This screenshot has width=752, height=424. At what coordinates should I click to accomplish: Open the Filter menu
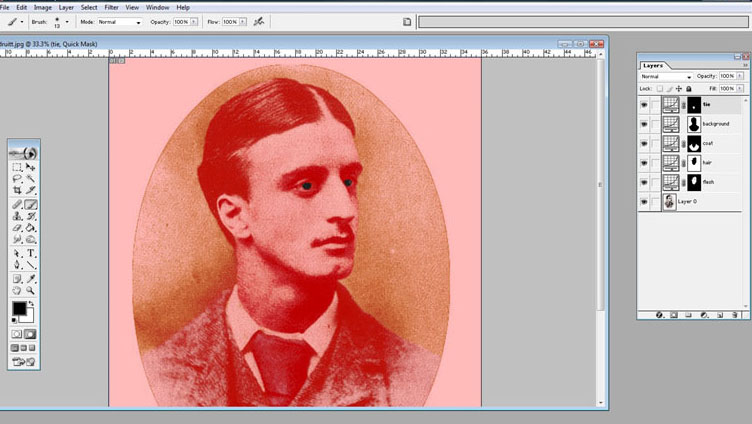tap(110, 7)
